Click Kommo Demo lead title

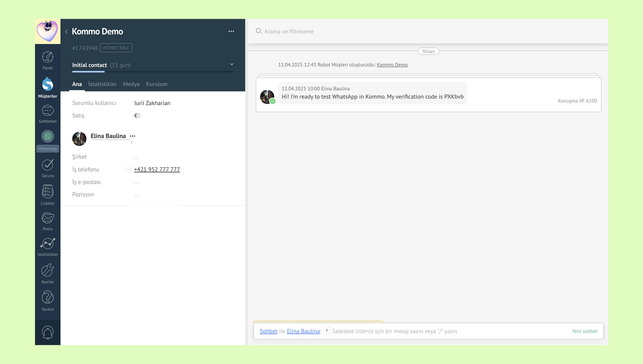point(97,31)
